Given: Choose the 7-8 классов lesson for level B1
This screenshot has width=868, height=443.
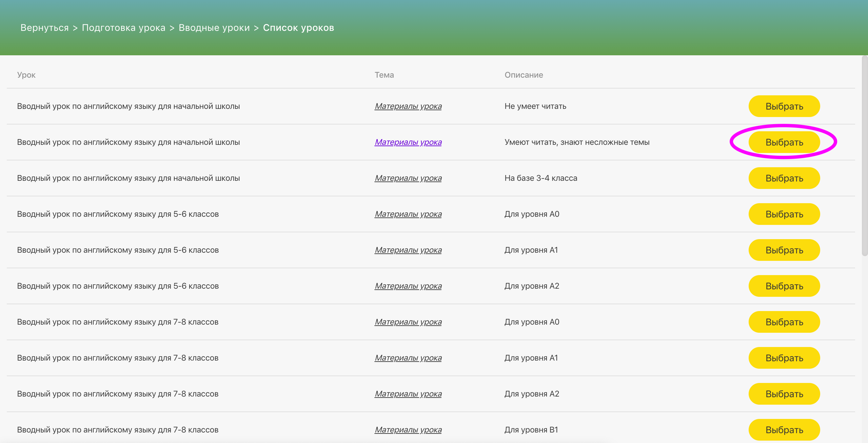Looking at the screenshot, I should (x=784, y=430).
